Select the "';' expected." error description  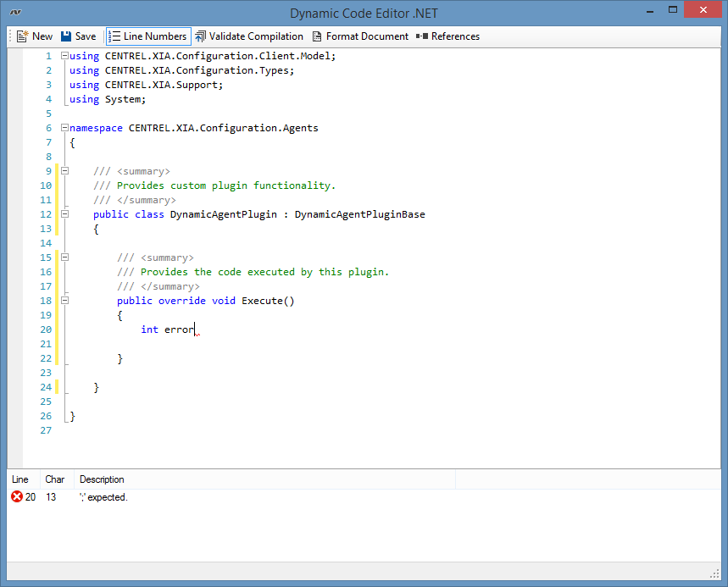[103, 497]
